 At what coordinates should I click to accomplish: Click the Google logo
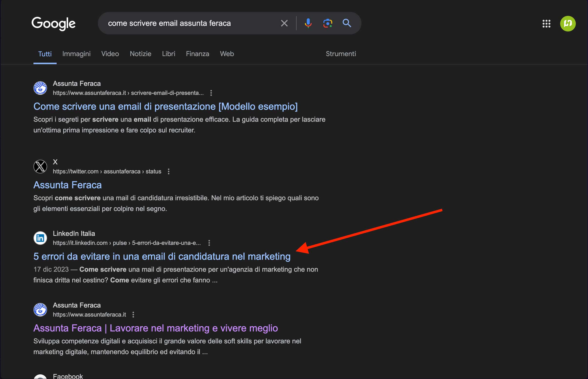click(53, 23)
